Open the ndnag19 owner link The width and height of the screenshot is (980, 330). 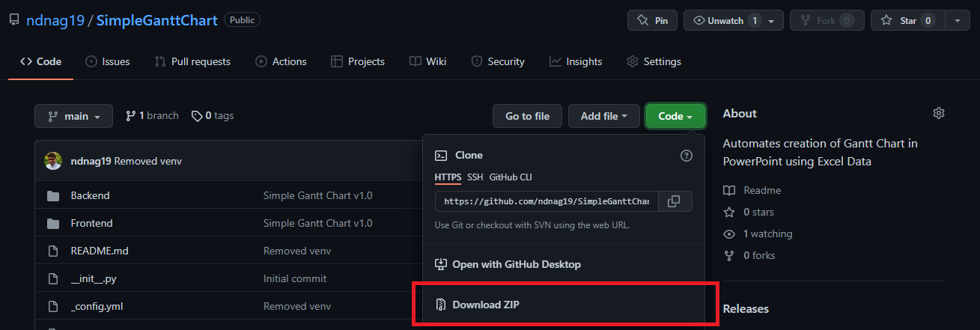click(x=55, y=20)
